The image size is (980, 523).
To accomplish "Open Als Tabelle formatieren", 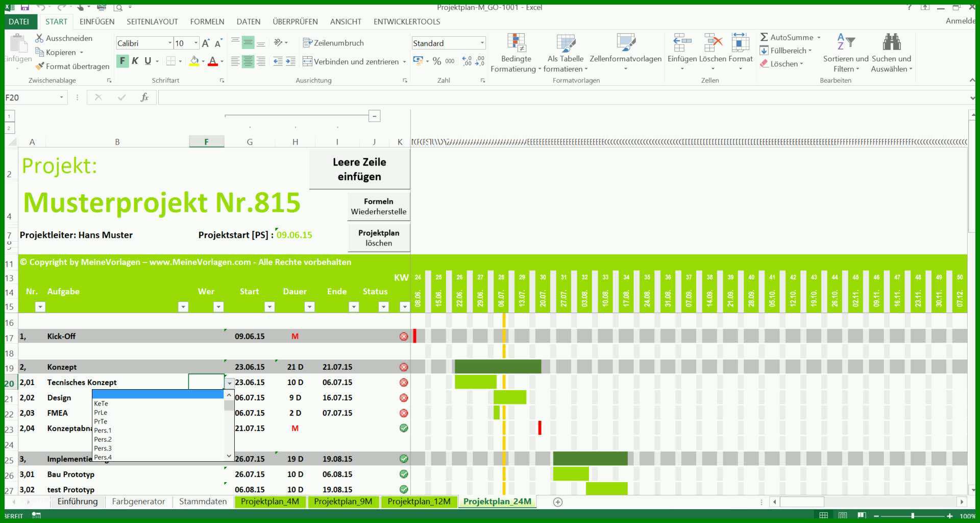I will (566, 53).
